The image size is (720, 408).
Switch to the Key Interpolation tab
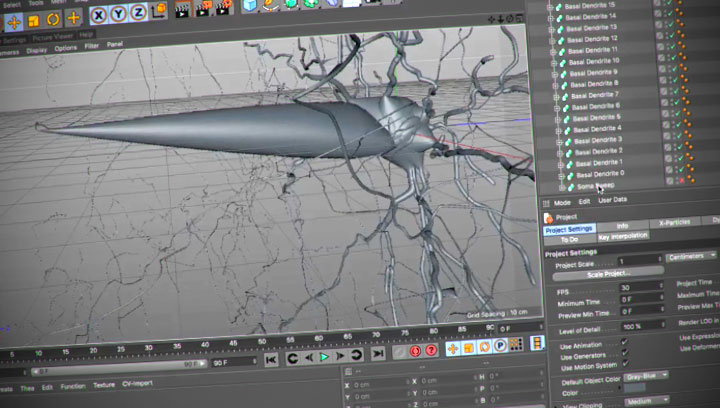pos(623,236)
